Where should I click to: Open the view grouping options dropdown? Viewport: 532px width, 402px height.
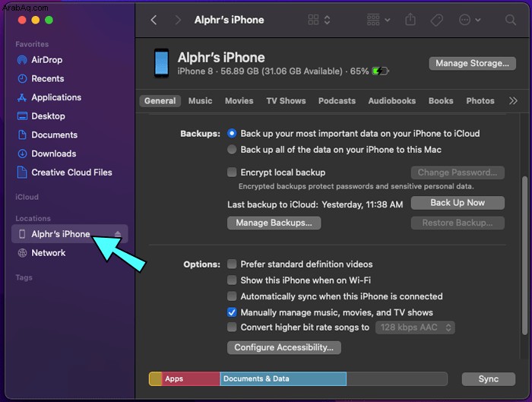coord(378,20)
